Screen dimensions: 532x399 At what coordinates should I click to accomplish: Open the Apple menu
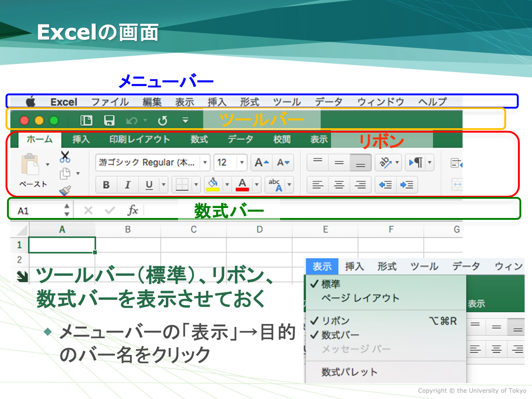[x=31, y=101]
